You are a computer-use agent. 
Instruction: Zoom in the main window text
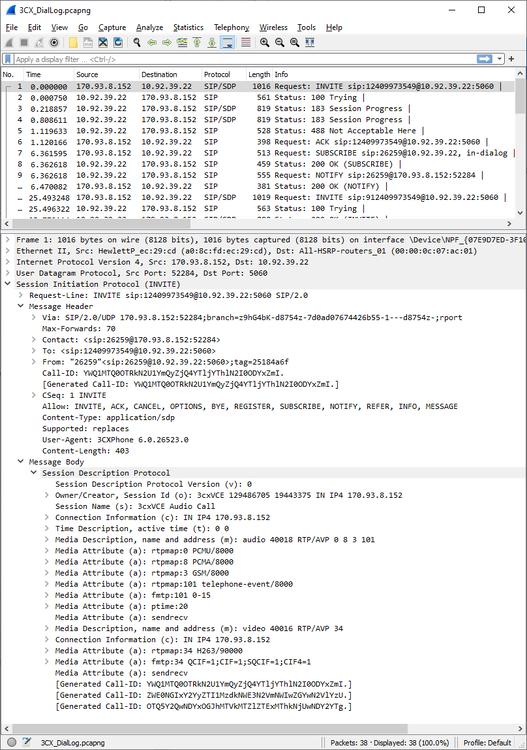coord(264,43)
